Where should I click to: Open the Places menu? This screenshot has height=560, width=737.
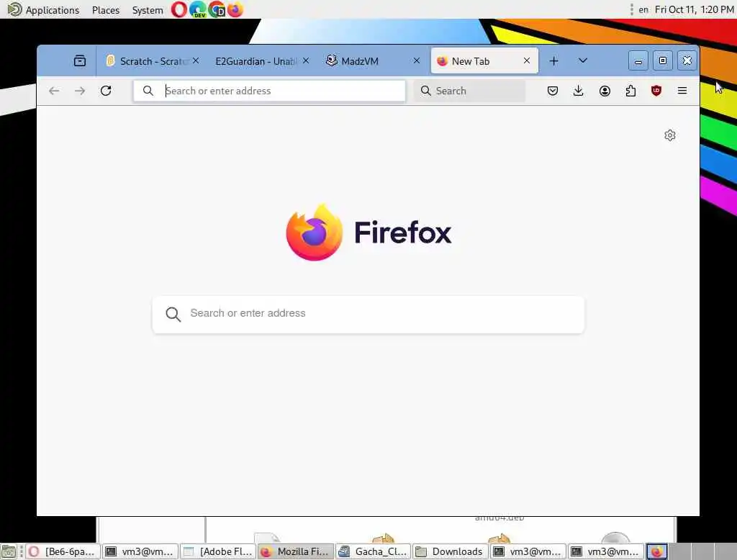point(106,10)
